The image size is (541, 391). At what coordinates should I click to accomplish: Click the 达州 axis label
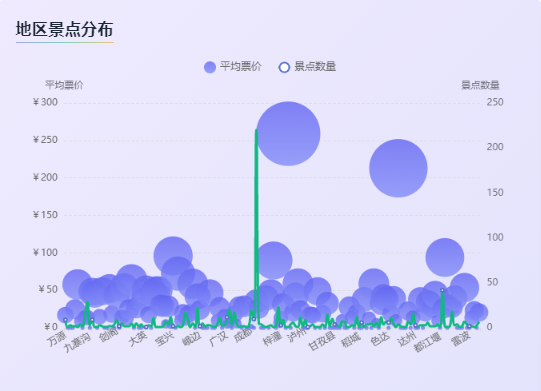[x=407, y=339]
